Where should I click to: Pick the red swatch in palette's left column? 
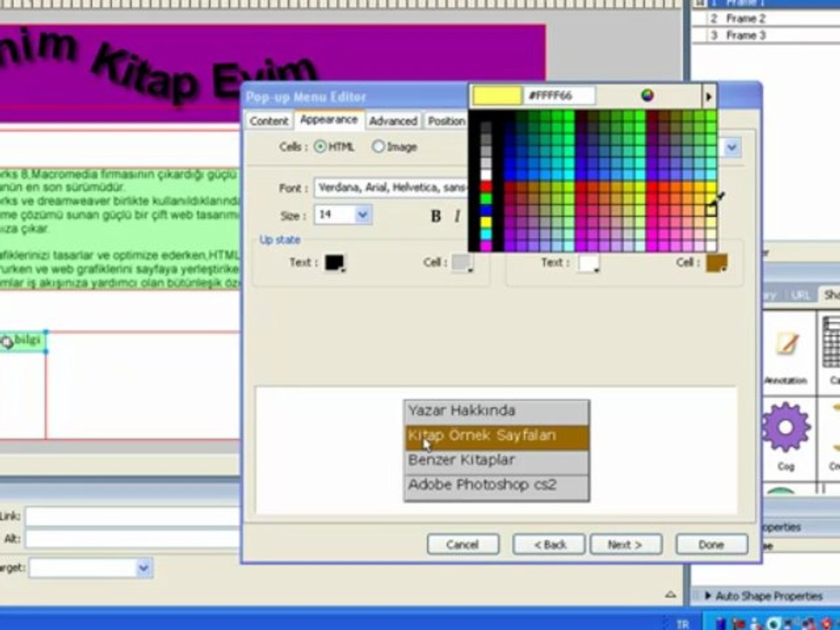(486, 186)
